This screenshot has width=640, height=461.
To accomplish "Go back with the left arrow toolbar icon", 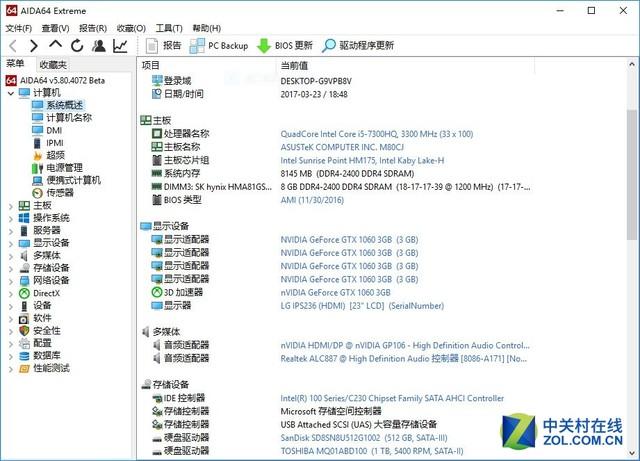I will coord(13,46).
